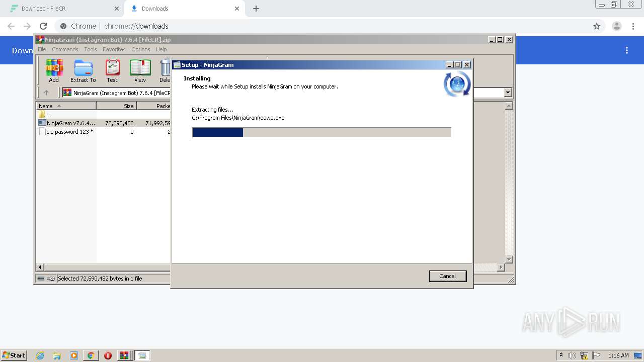This screenshot has height=362, width=644.
Task: Open Opera browser from taskbar
Action: [x=108, y=355]
